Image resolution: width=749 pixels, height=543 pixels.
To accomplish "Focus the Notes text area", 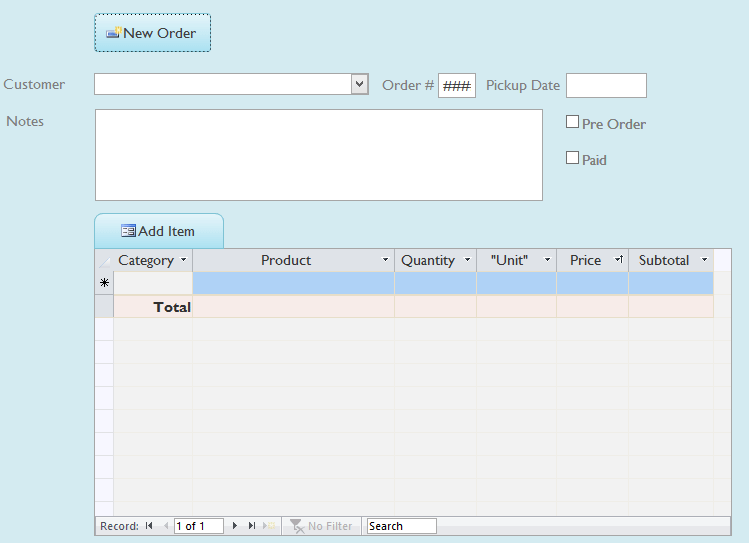I will pyautogui.click(x=318, y=155).
